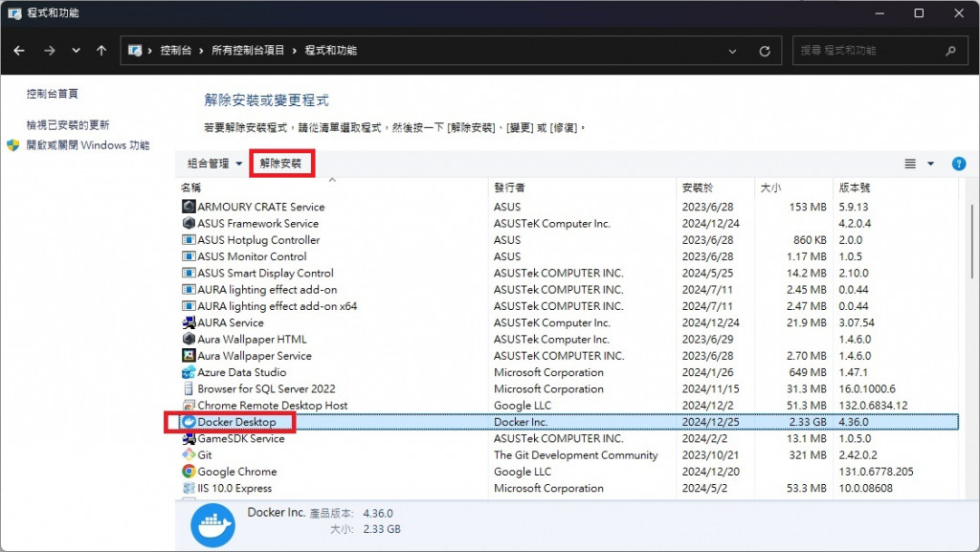This screenshot has height=552, width=980.
Task: Open the 控制台 breadcrumb
Action: [x=176, y=51]
